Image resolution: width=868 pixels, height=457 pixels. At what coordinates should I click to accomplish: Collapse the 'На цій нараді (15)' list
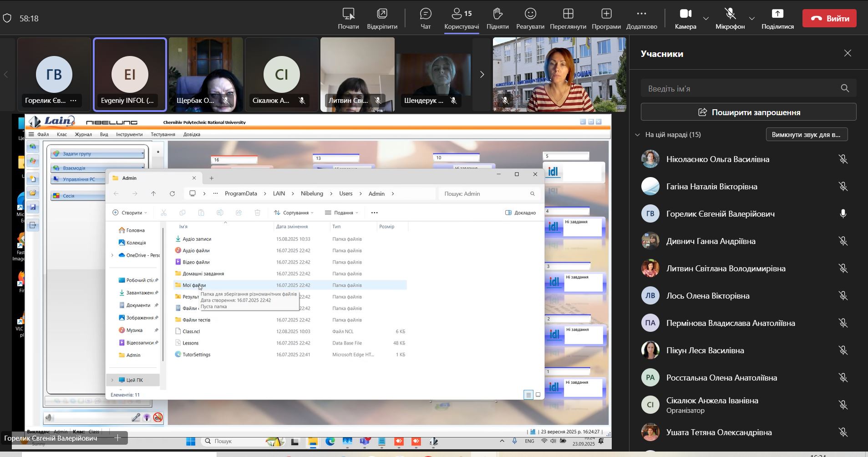[x=638, y=135]
